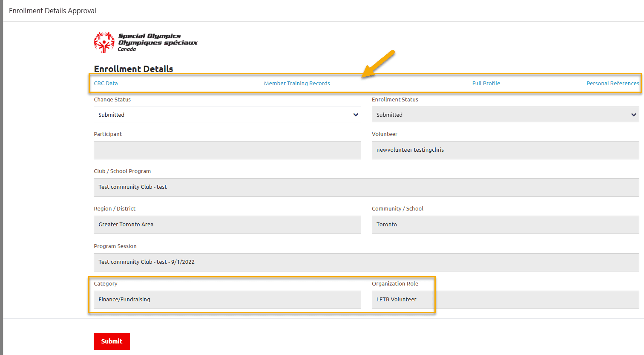Click Organization Role field showing LETR Volunteer
644x355 pixels.
click(506, 300)
